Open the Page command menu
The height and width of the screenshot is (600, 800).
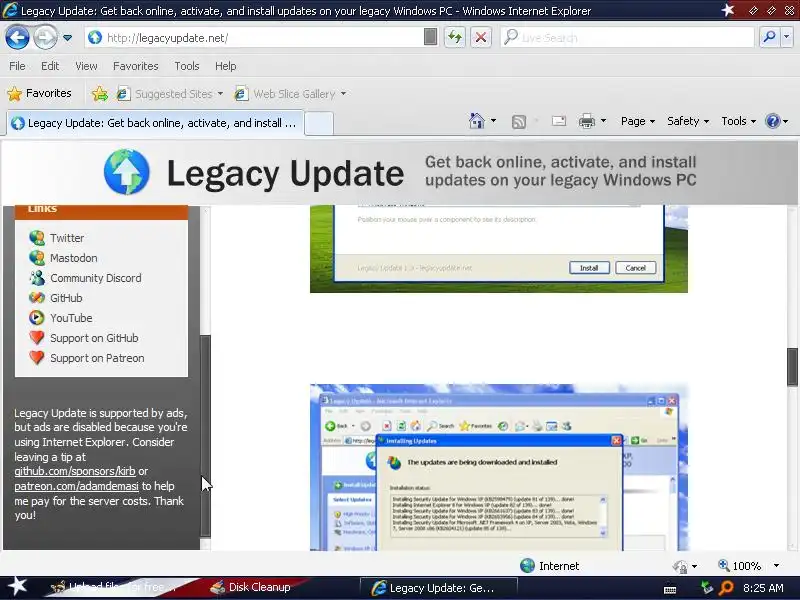(638, 121)
